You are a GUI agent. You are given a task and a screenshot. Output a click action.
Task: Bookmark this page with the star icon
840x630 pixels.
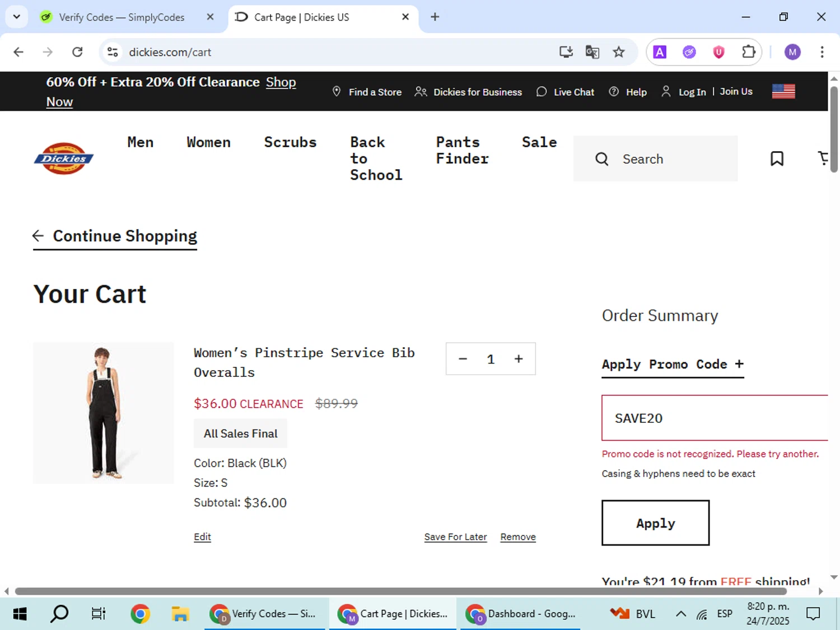pos(618,52)
